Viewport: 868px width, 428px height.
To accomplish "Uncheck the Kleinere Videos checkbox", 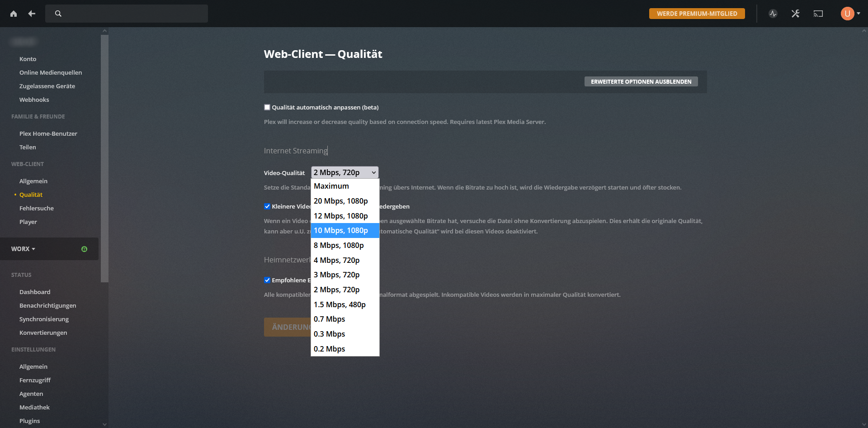I will (x=267, y=206).
